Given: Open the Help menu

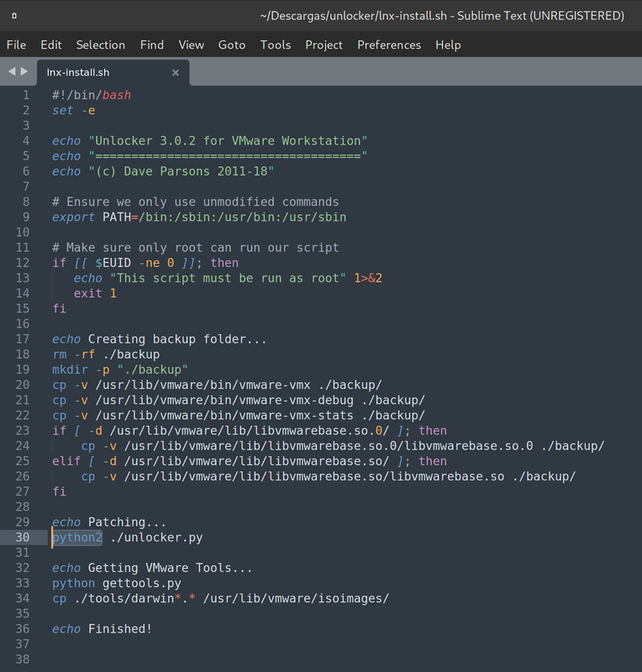Looking at the screenshot, I should tap(448, 45).
